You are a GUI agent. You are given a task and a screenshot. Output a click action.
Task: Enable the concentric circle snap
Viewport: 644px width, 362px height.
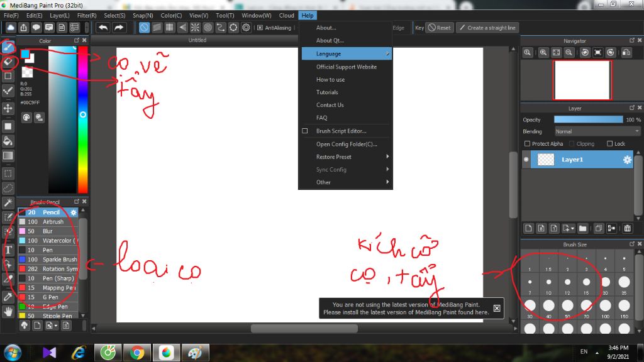click(208, 28)
